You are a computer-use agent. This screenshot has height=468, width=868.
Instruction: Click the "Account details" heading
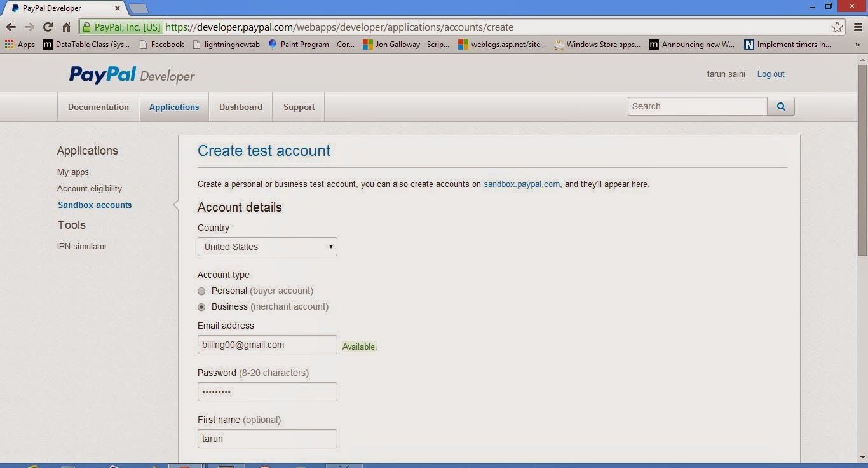240,207
